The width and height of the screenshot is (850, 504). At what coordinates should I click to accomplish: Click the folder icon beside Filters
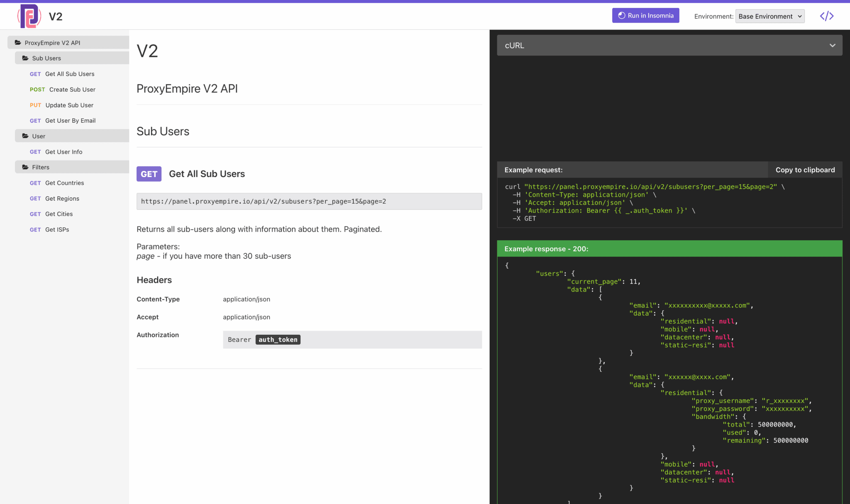[x=24, y=167]
